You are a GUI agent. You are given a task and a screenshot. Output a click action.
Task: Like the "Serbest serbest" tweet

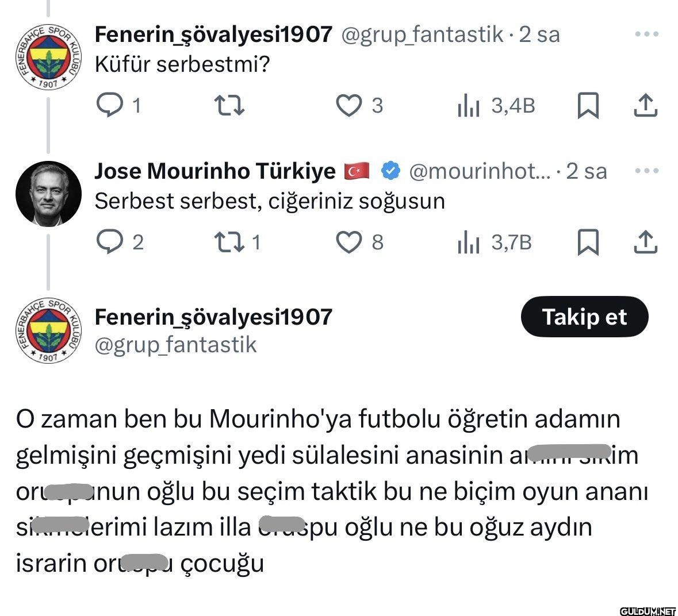coord(348,242)
